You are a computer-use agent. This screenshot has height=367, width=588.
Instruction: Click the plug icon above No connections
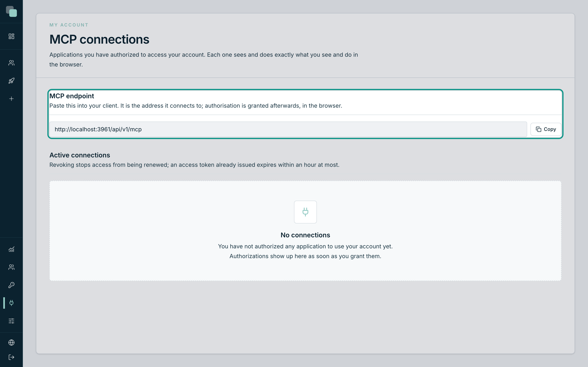click(305, 212)
